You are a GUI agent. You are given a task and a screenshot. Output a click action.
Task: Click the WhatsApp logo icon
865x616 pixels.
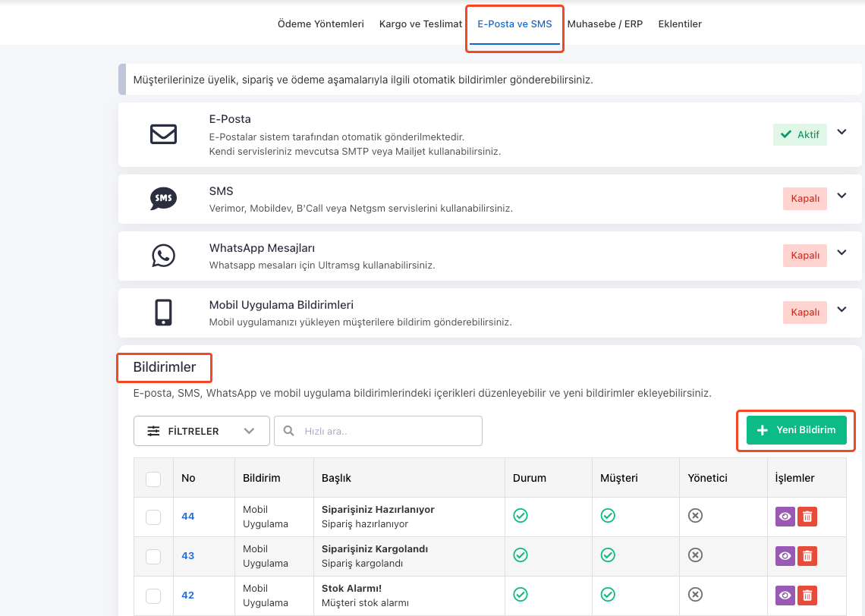(163, 256)
